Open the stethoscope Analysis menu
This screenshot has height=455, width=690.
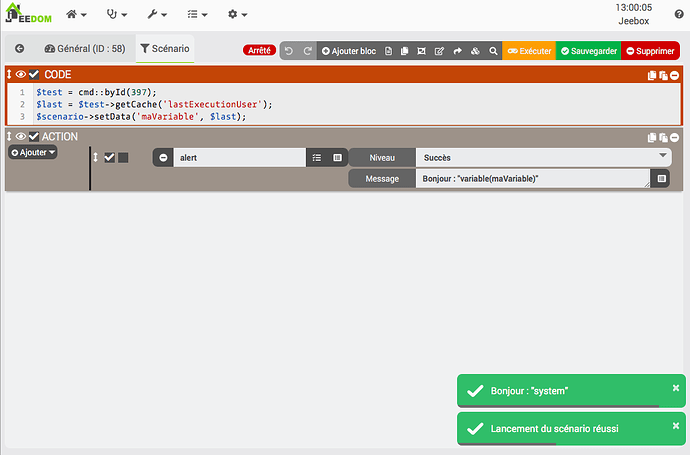point(116,15)
